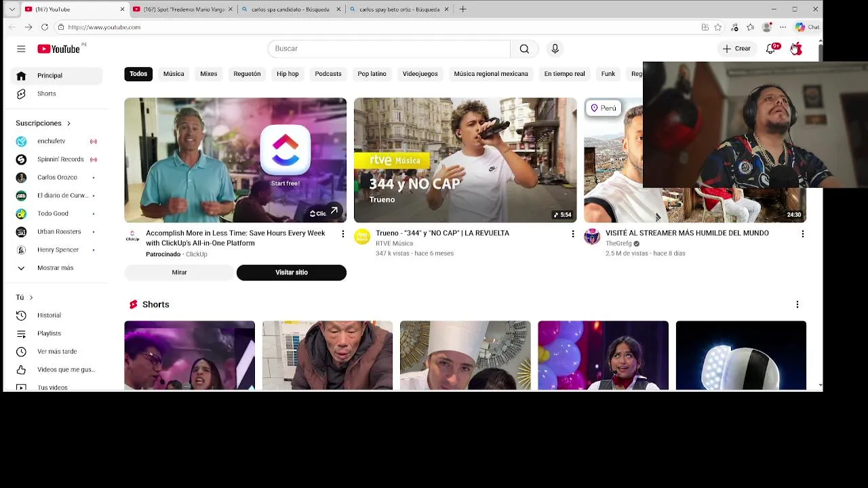Select the Podcasts filter chip
The height and width of the screenshot is (488, 868).
(328, 74)
